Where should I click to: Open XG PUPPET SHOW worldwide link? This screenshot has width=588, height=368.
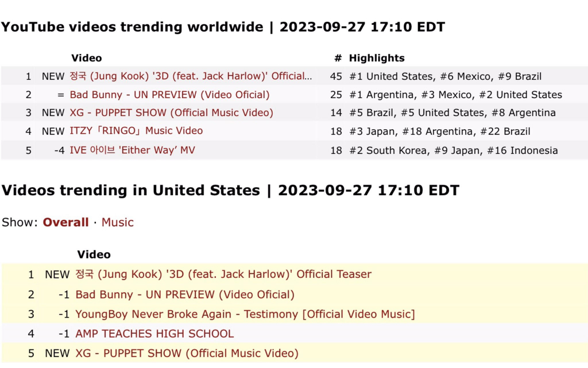point(171,113)
